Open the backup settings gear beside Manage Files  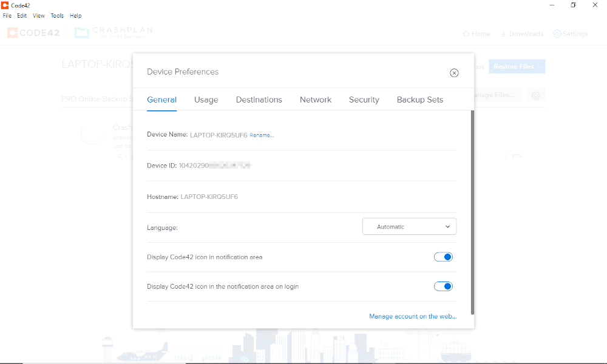pyautogui.click(x=535, y=95)
